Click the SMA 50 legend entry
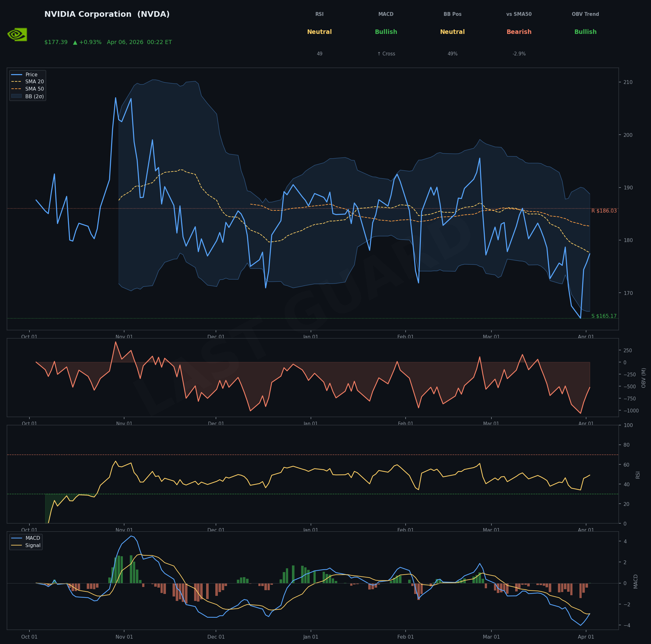Image resolution: width=651 pixels, height=644 pixels. click(x=35, y=89)
